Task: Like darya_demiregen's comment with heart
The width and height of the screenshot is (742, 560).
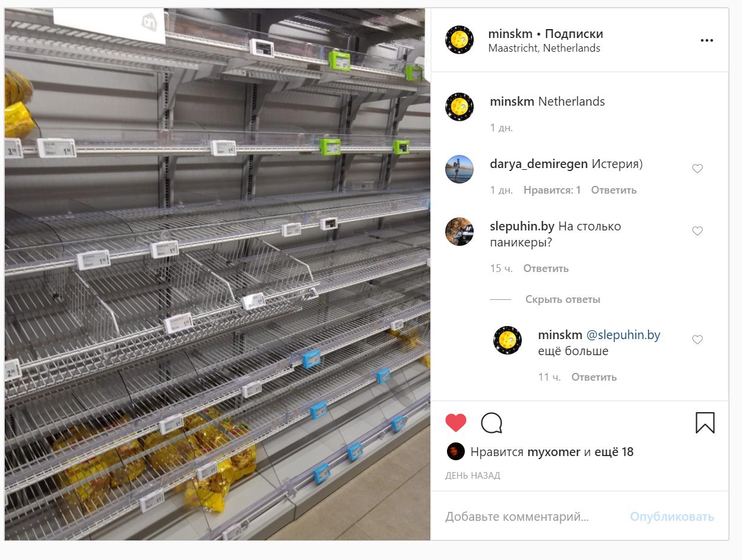Action: point(697,169)
